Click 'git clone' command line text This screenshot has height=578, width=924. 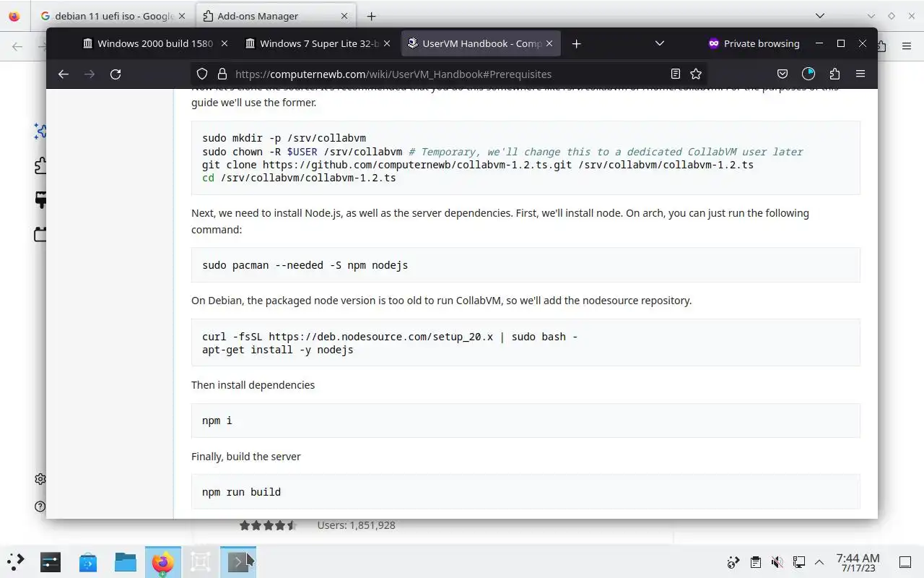(478, 165)
